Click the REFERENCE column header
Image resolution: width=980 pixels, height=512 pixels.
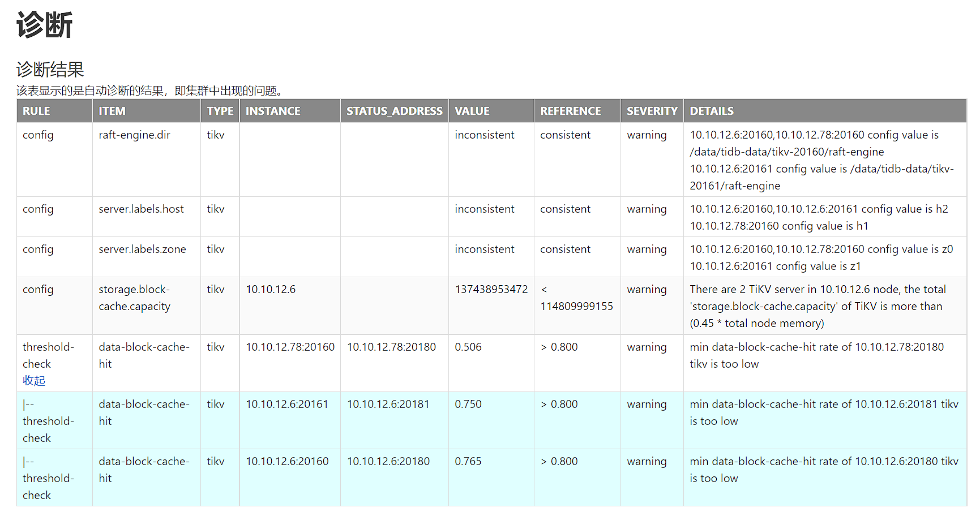point(577,111)
